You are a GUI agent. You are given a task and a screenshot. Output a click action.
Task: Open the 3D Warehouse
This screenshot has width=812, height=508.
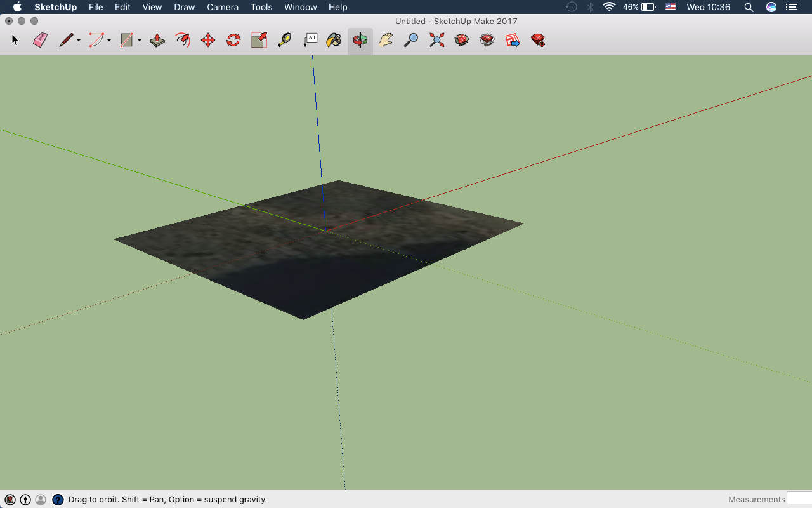coord(461,39)
